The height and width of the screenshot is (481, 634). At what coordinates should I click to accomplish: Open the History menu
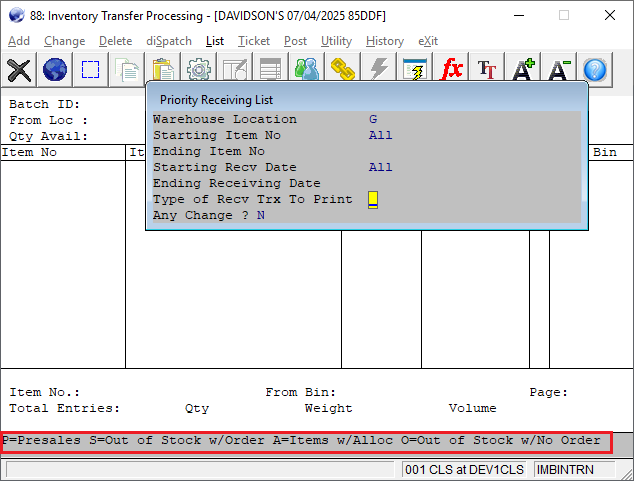point(385,41)
